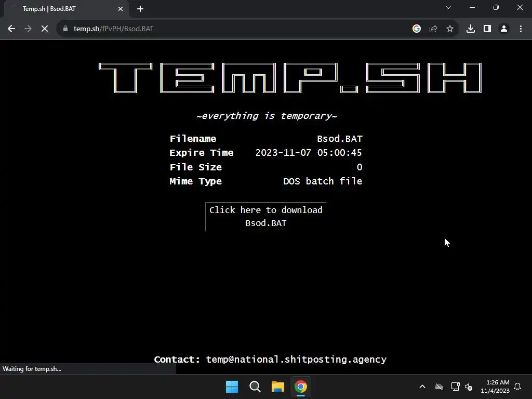Minimize the Chrome window
Image resolution: width=532 pixels, height=399 pixels.
472,7
